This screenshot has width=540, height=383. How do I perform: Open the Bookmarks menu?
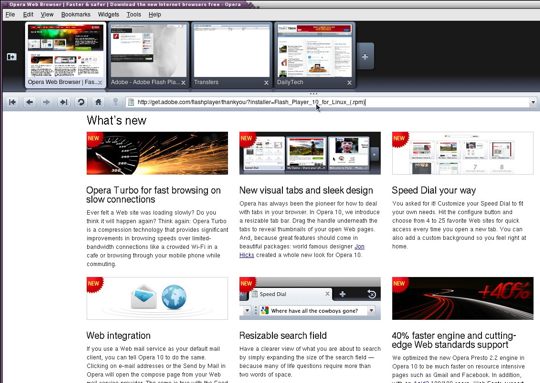75,14
